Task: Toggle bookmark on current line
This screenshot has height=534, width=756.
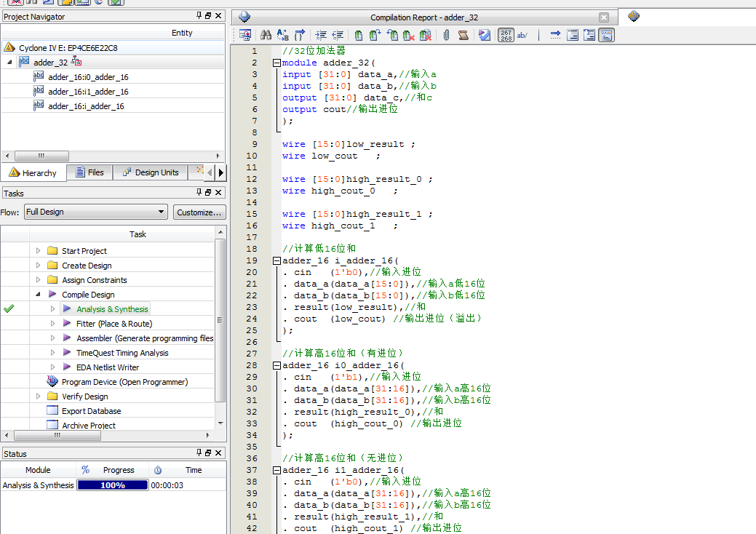Action: pos(358,35)
